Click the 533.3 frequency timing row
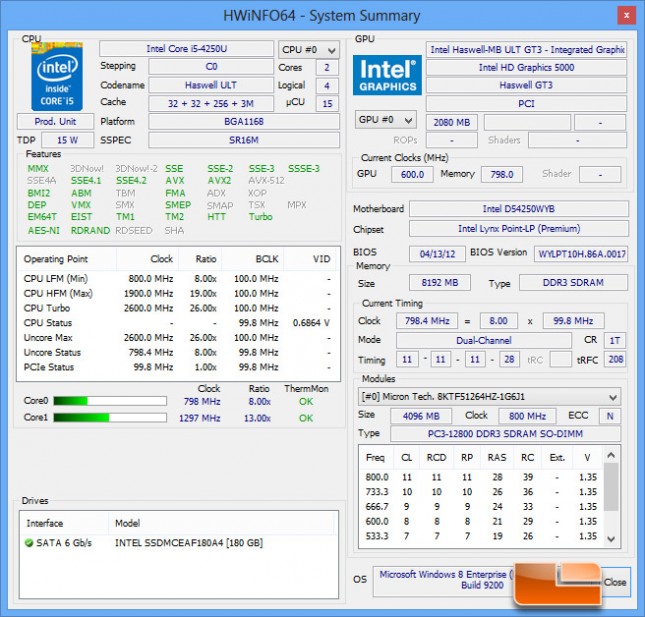The width and height of the screenshot is (645, 617). tap(481, 536)
